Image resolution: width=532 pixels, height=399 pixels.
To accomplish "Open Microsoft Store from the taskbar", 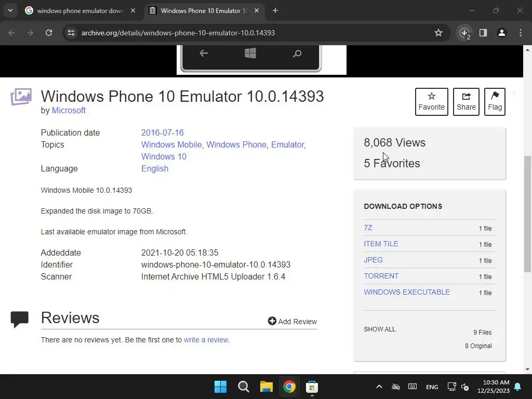I will 312,387.
